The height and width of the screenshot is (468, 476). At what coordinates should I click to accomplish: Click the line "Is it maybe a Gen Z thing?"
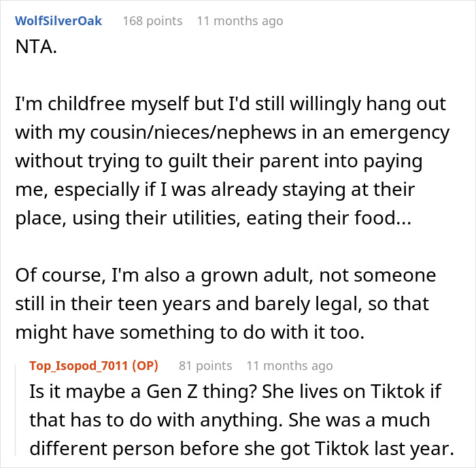coord(127,392)
